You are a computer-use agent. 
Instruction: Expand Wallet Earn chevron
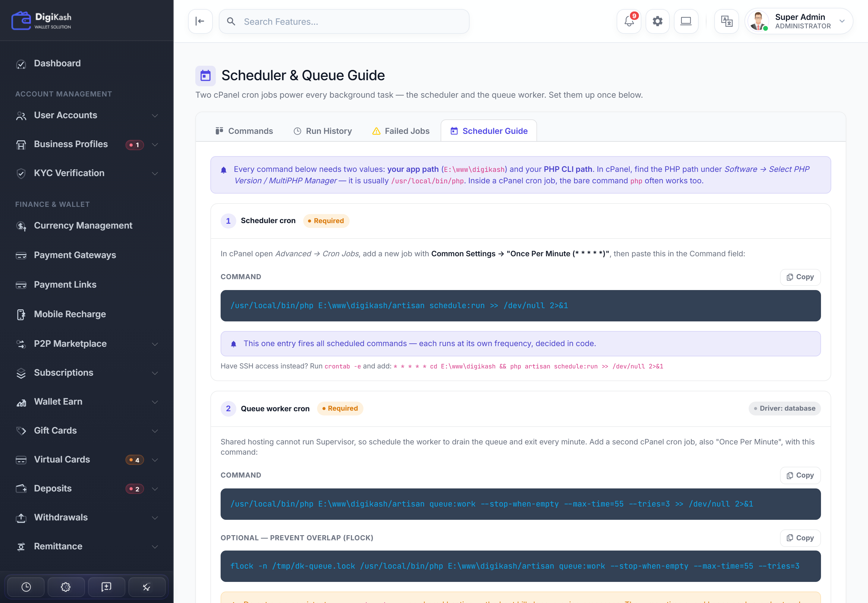[155, 402]
